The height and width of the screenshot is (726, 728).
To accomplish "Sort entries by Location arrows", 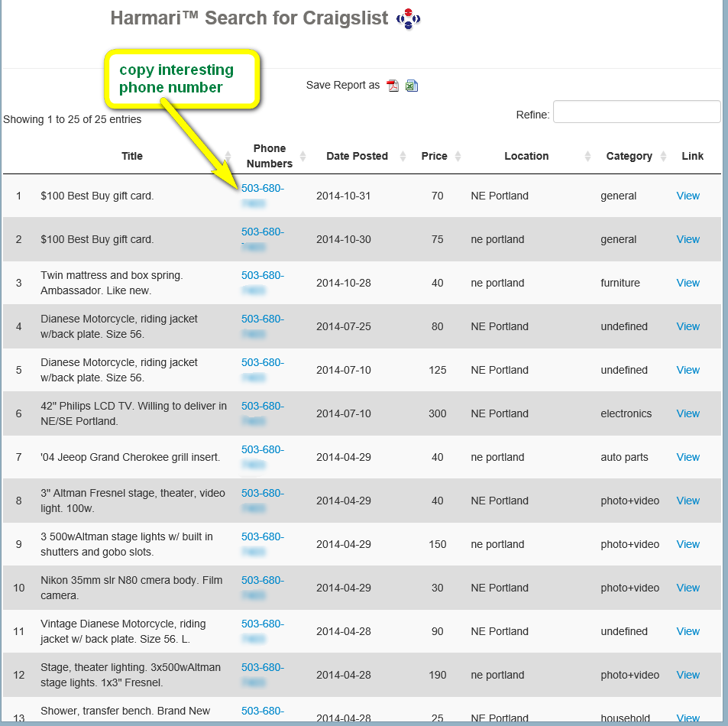I will pyautogui.click(x=587, y=156).
